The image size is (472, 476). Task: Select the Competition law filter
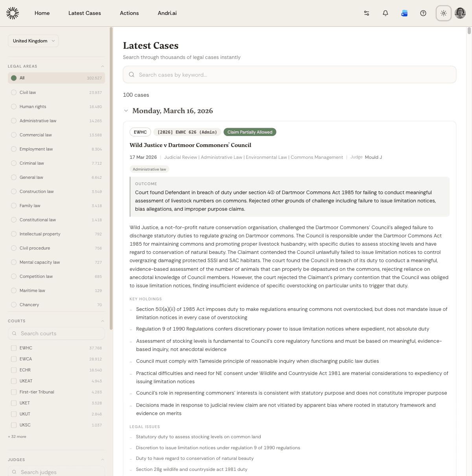(x=56, y=276)
